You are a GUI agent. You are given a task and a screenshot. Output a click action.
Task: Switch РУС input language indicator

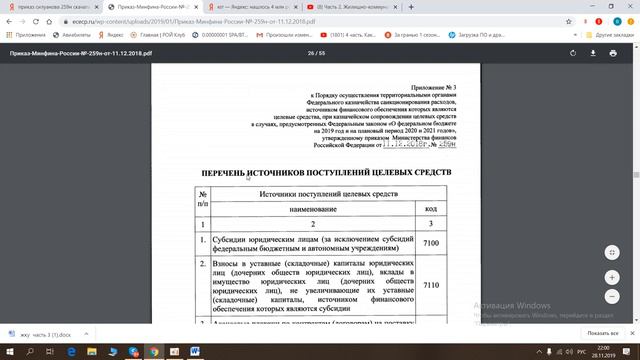[x=582, y=352]
